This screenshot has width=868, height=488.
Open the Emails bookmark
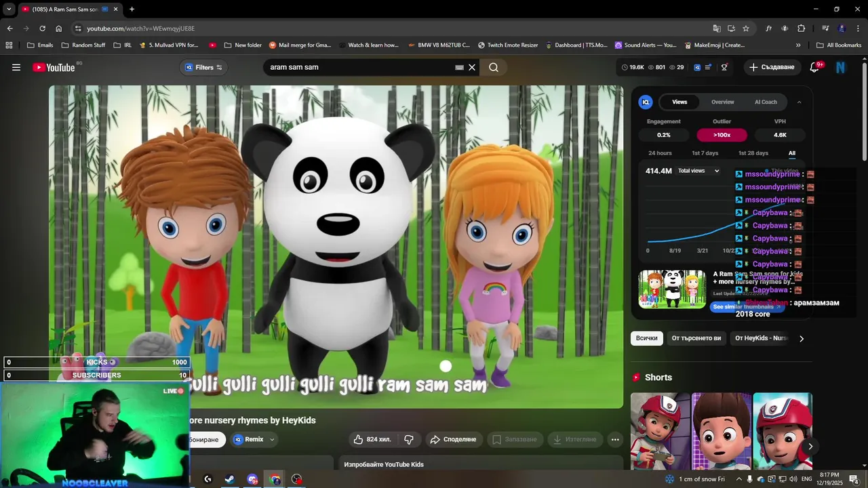(x=39, y=45)
